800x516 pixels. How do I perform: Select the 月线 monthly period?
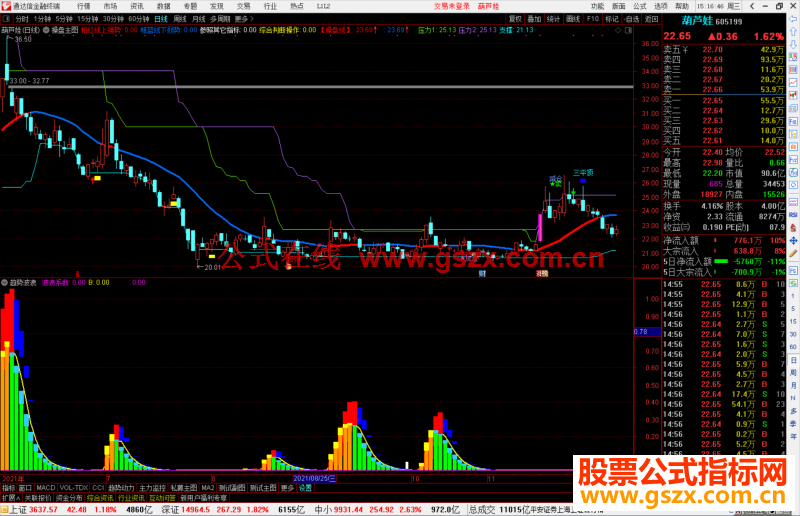198,19
